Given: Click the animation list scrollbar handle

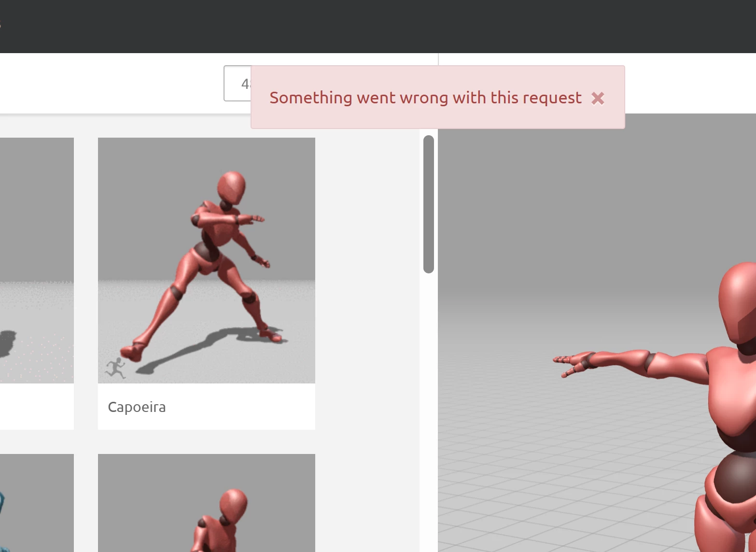Looking at the screenshot, I should pyautogui.click(x=429, y=204).
